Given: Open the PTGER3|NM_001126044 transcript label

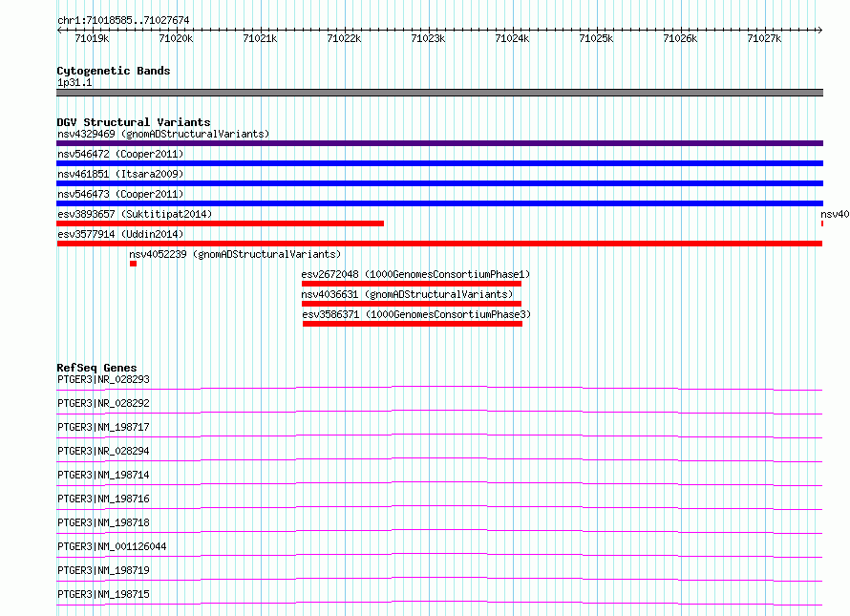Looking at the screenshot, I should 112,546.
